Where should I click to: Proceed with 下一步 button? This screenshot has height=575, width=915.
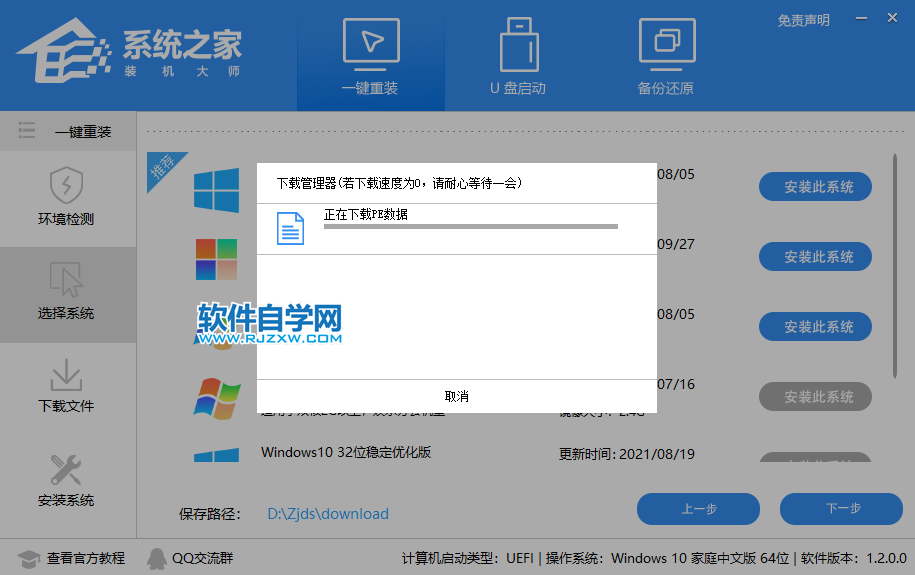(841, 509)
